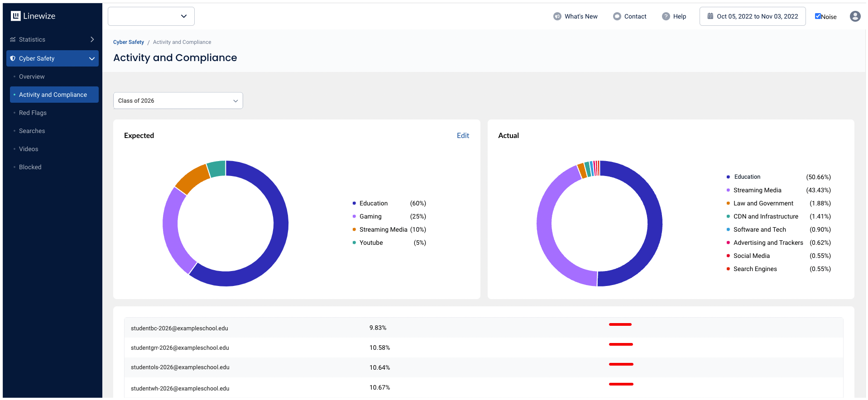
Task: Click the What's New megaphone icon
Action: click(557, 16)
